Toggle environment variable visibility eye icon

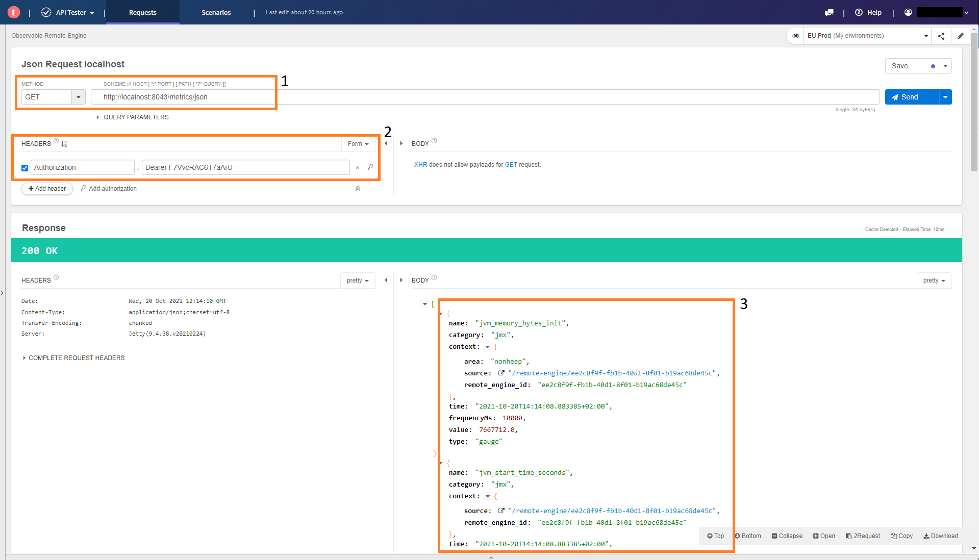[795, 36]
